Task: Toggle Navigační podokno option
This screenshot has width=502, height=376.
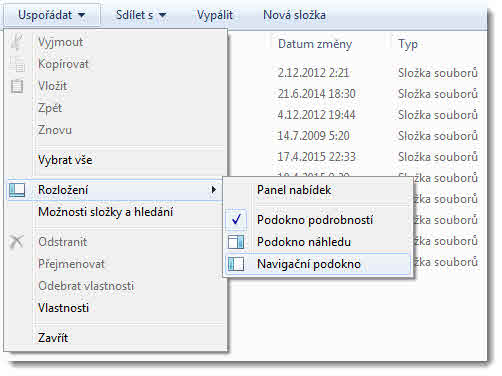Action: tap(309, 264)
